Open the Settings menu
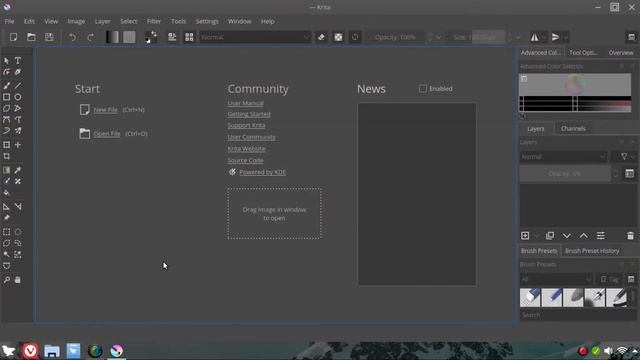Viewport: 640px width, 360px height. [207, 21]
